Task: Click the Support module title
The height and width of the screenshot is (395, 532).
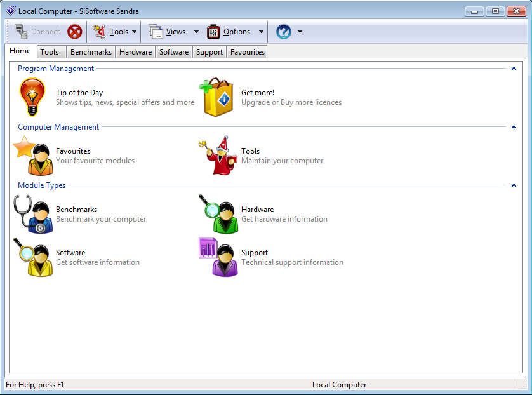Action: pyautogui.click(x=255, y=253)
